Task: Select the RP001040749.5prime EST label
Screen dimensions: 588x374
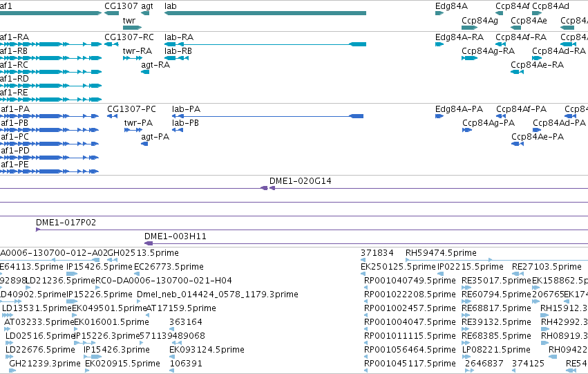Action: pos(410,281)
